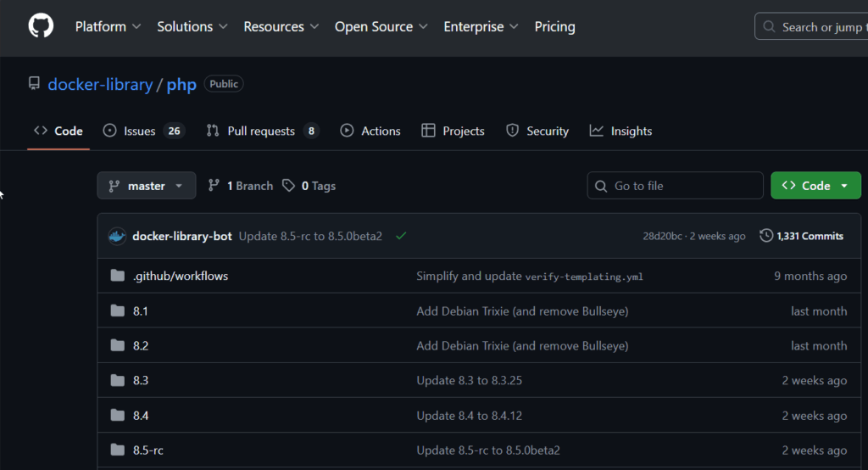Click the docker-library-bot avatar icon
Screen dimensions: 868x470
(x=117, y=236)
